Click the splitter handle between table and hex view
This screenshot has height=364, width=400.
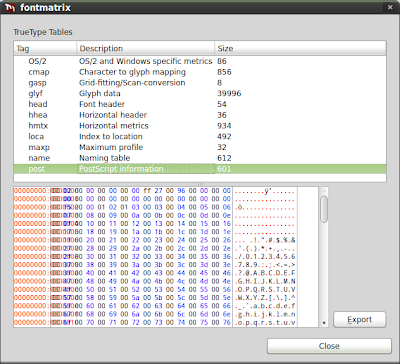[200, 184]
